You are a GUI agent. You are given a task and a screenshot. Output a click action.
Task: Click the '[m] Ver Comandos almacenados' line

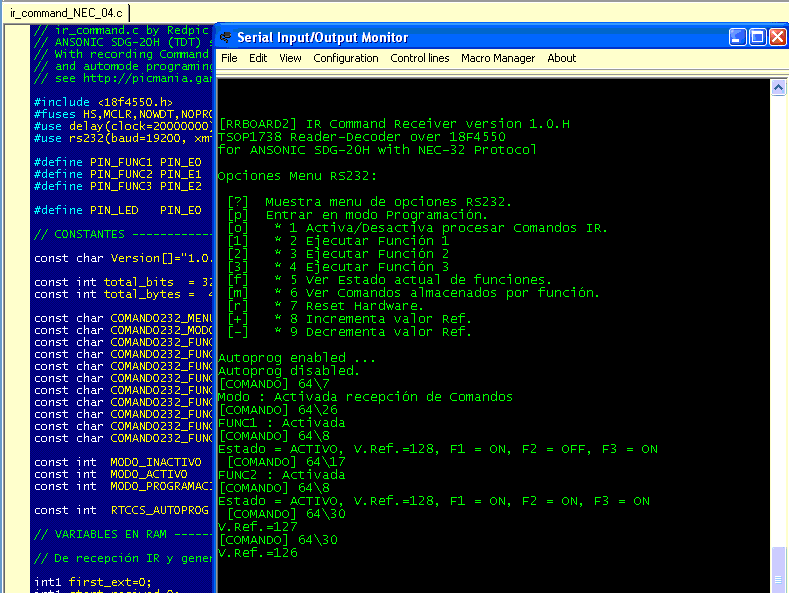pyautogui.click(x=414, y=293)
